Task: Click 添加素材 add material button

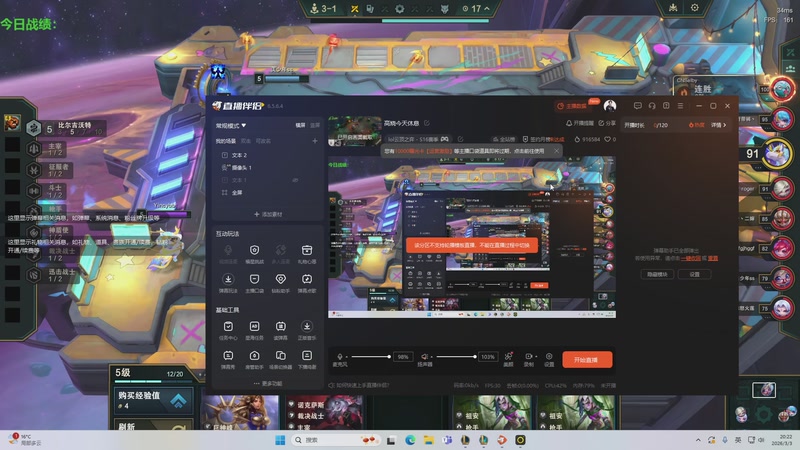Action: (268, 214)
